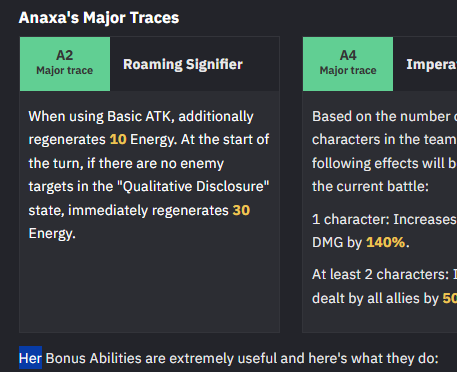
Task: Click the Bonus Abilities sentence text
Action: coord(229,358)
